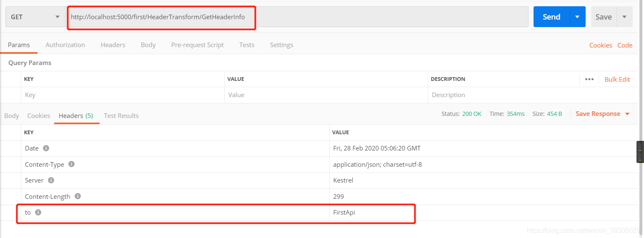Click the 454 B response size
The height and width of the screenshot is (238, 644).
coord(554,114)
